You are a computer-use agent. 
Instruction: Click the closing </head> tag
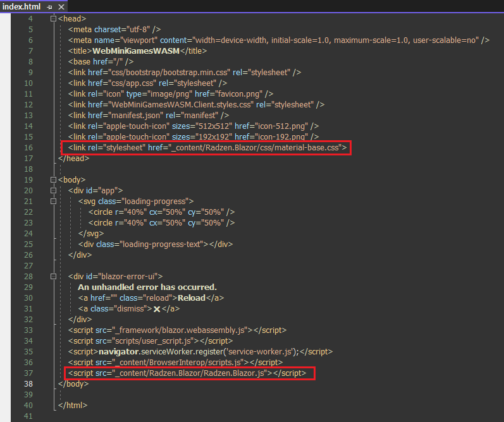(x=73, y=159)
